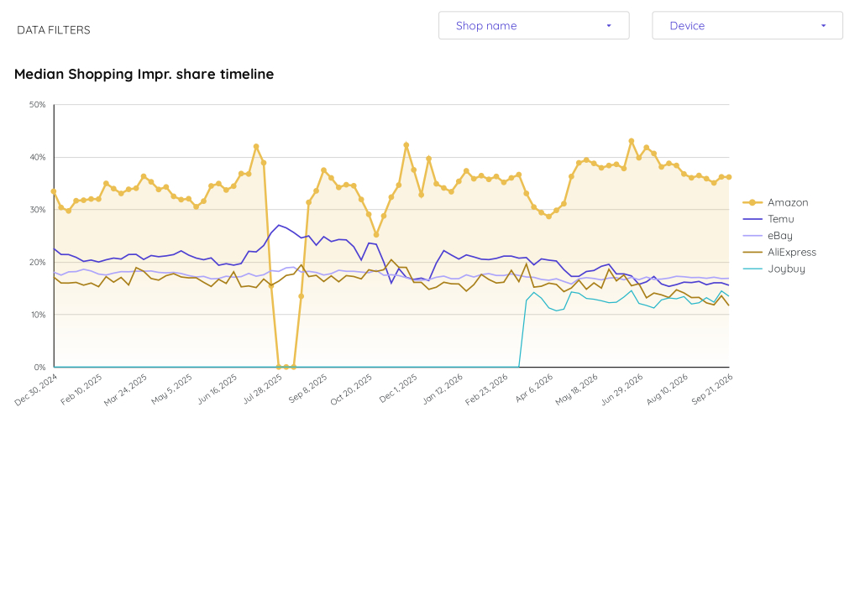Click the May 18, 2026 axis label
The image size is (860, 616).
click(576, 389)
